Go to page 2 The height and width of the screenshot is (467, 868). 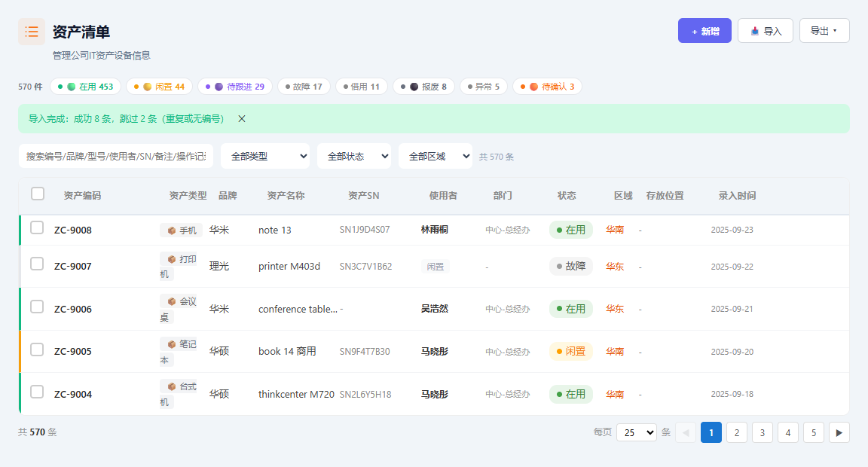tap(737, 432)
